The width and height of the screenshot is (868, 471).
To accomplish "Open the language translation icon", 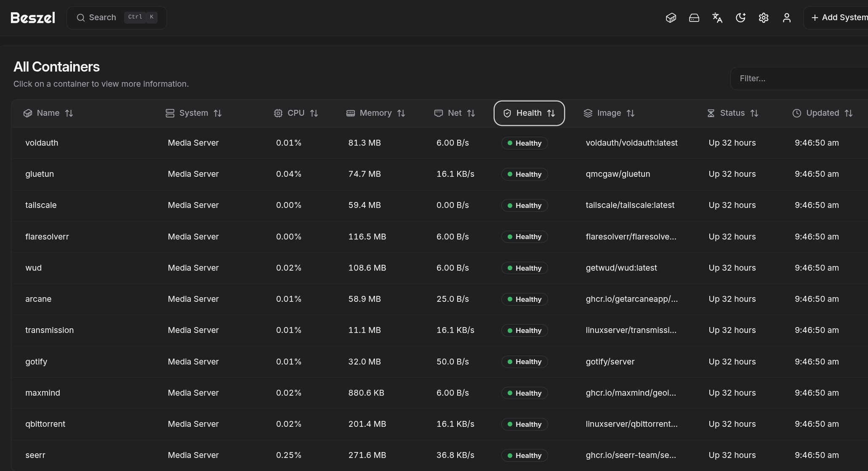I will [717, 18].
